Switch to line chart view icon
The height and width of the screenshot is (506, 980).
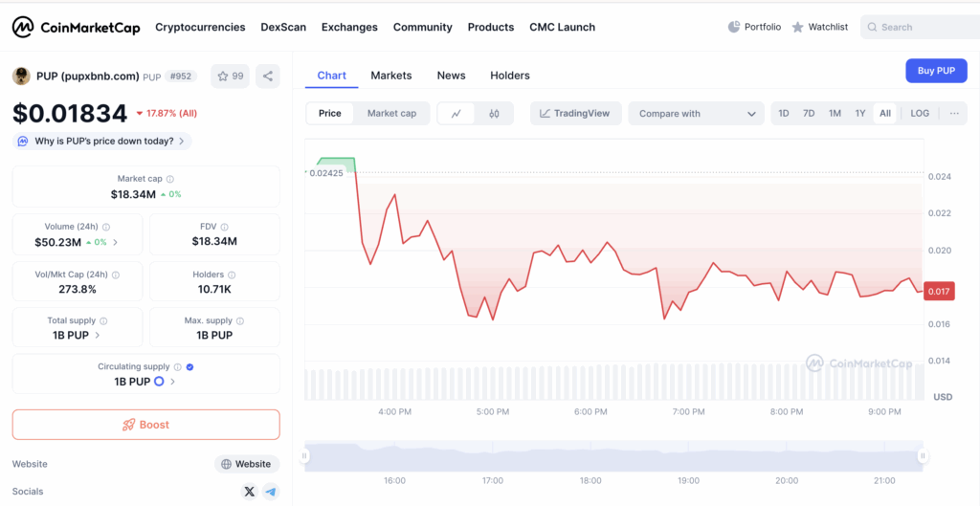coord(457,114)
